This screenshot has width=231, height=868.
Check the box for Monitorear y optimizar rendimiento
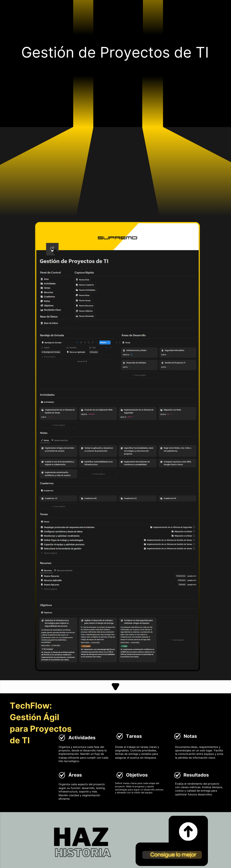point(194,536)
